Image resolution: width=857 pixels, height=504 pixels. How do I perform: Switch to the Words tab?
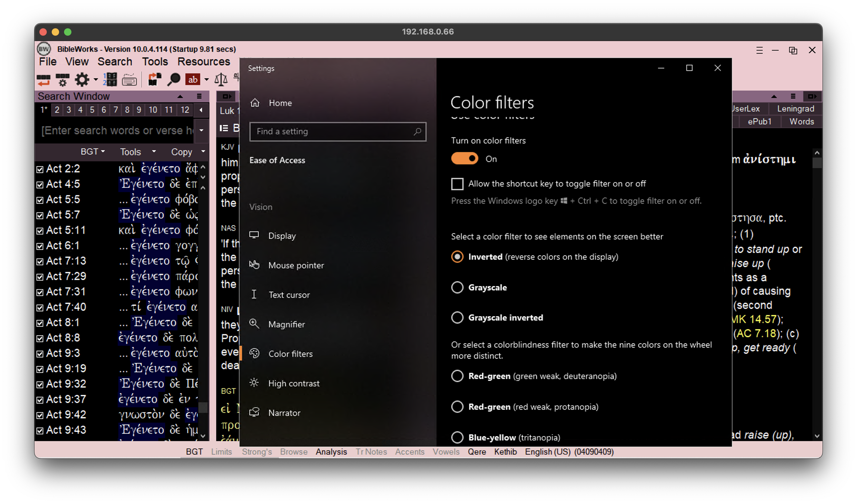(802, 121)
